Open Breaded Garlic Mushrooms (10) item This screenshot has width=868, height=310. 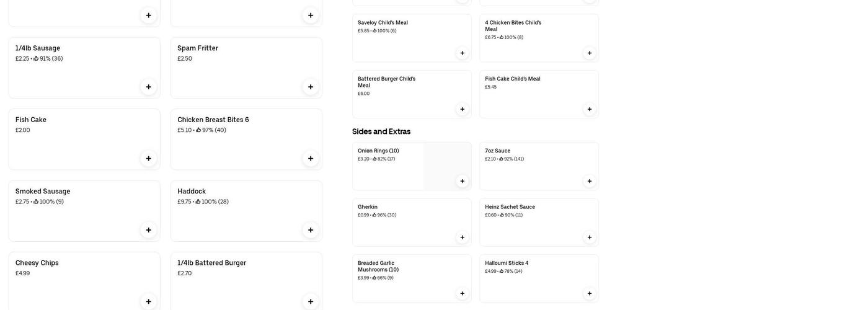378,267
